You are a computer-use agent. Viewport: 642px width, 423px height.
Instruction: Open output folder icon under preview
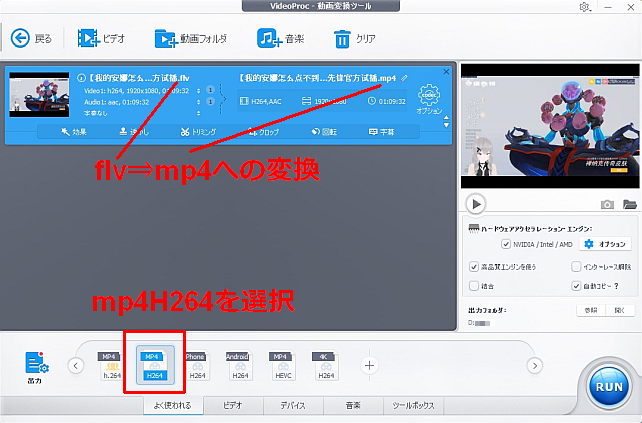tap(630, 204)
